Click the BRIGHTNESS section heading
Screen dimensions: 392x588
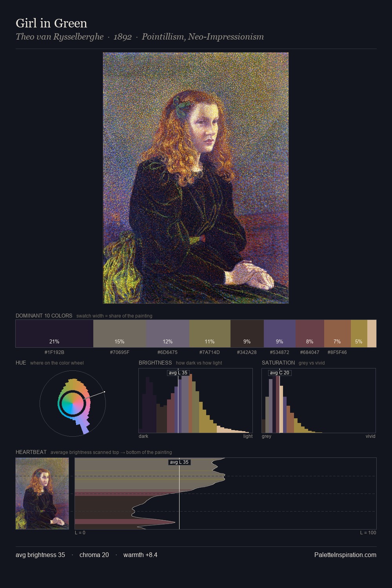[155, 363]
